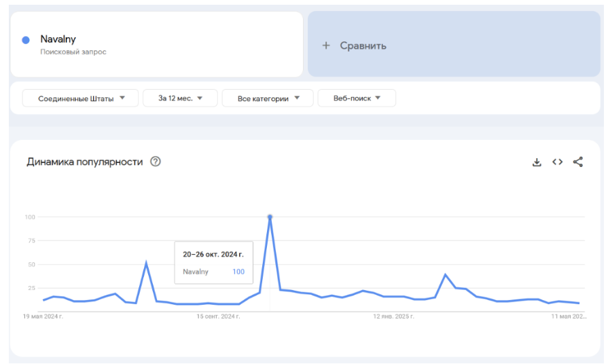Click the blue dot next to Navalny
The height and width of the screenshot is (364, 610).
pyautogui.click(x=26, y=40)
